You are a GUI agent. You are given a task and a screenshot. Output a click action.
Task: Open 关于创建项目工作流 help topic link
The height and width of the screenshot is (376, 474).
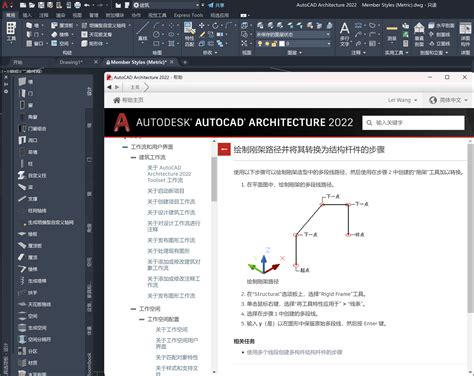(x=171, y=202)
